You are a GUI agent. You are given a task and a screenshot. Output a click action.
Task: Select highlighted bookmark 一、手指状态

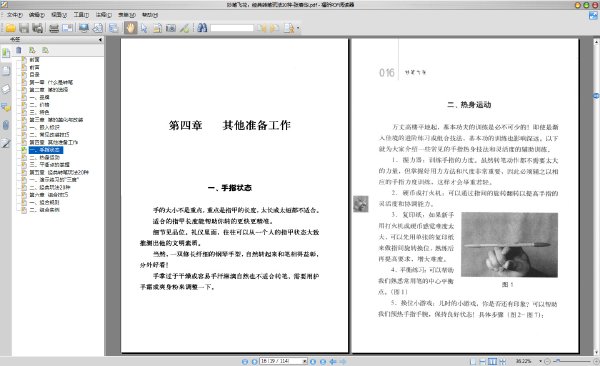click(46, 150)
